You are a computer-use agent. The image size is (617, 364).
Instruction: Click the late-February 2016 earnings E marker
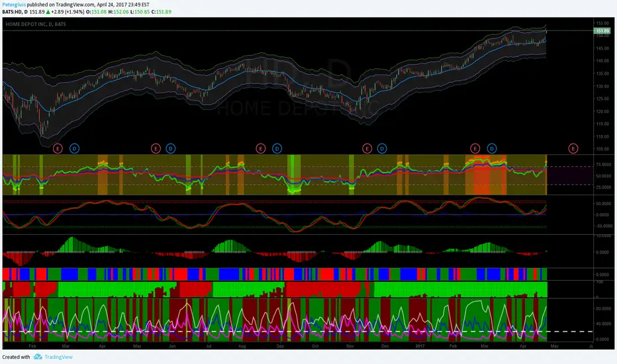click(x=58, y=148)
